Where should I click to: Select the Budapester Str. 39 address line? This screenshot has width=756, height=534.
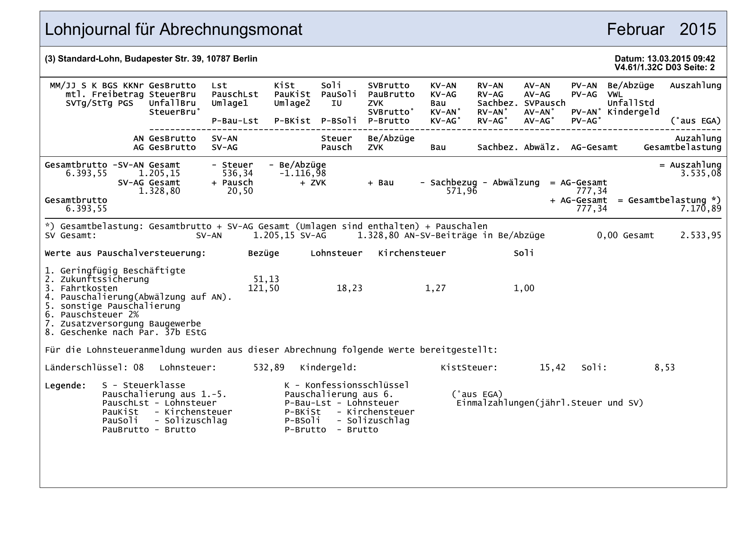tap(151, 59)
